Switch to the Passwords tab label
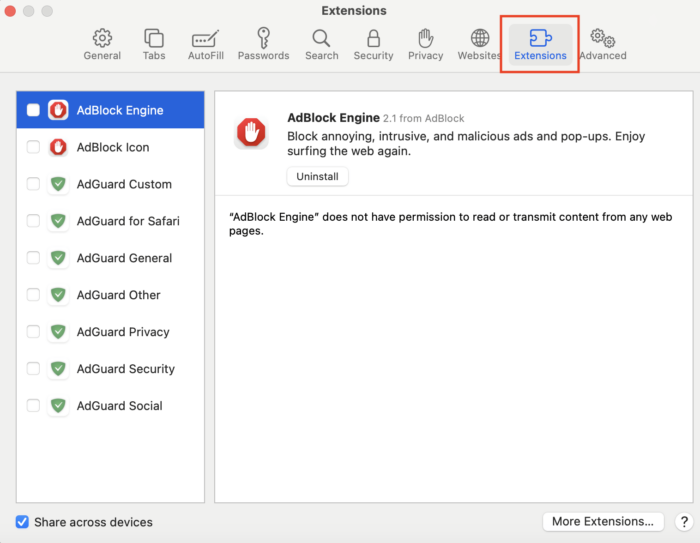 pyautogui.click(x=263, y=55)
